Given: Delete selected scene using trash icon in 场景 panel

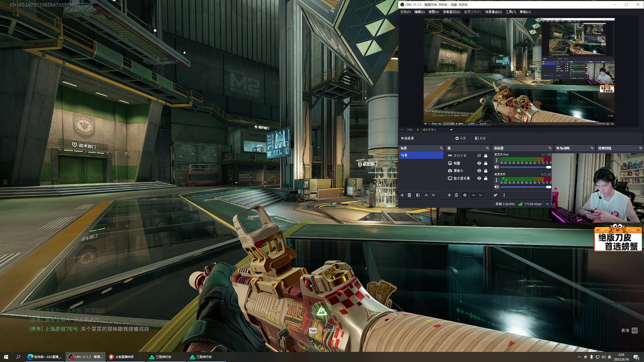Looking at the screenshot, I should (409, 195).
